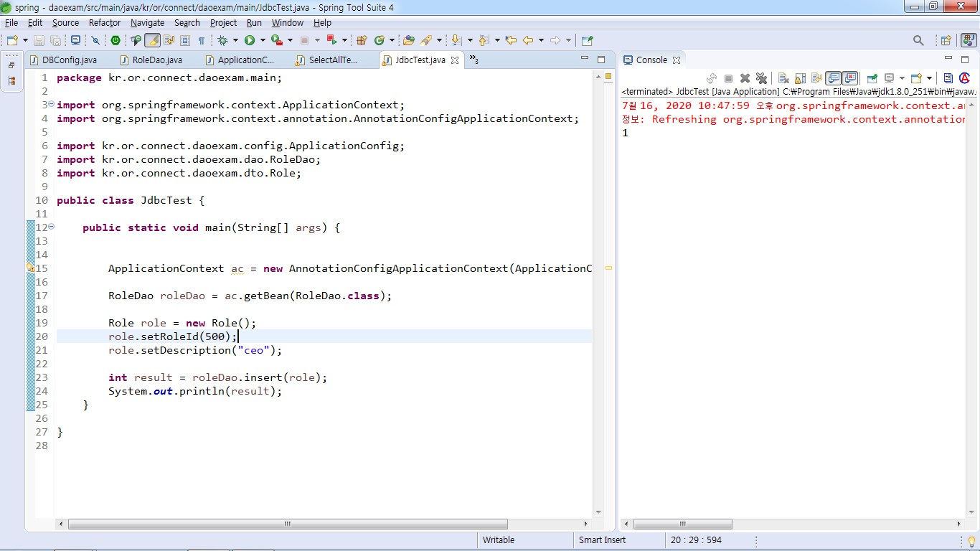Image resolution: width=980 pixels, height=551 pixels.
Task: Click the green Run button icon
Action: point(250,40)
